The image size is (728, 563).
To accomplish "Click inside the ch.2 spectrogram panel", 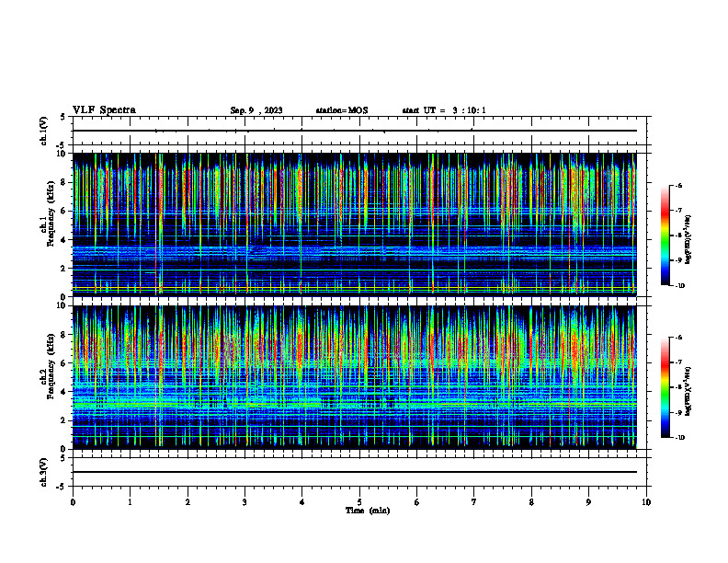I will tap(355, 377).
